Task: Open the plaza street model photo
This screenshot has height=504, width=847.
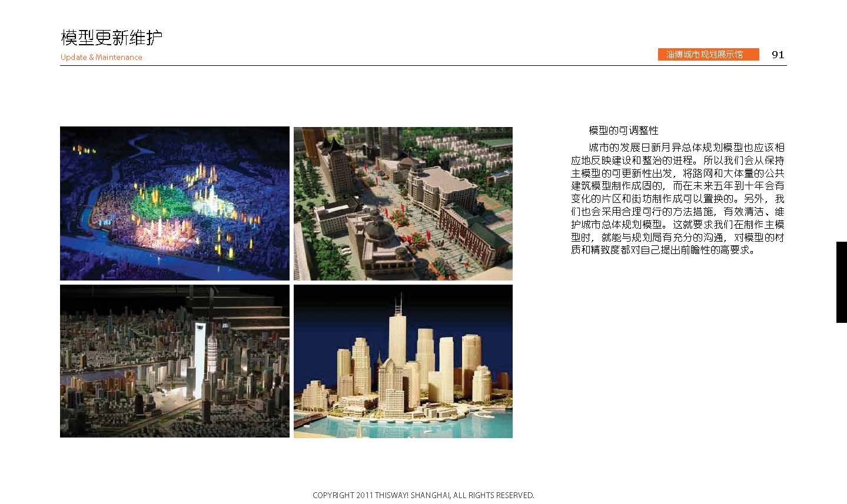Action: tap(403, 203)
